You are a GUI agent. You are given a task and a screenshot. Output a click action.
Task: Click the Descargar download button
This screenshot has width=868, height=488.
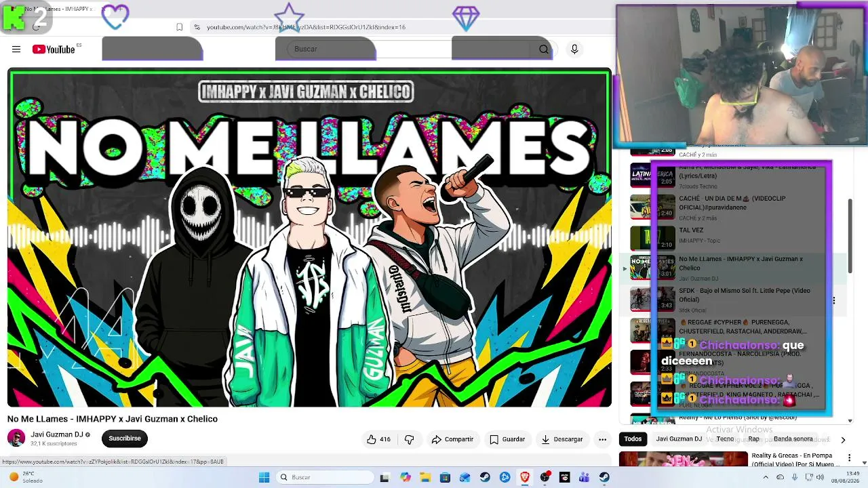point(561,439)
